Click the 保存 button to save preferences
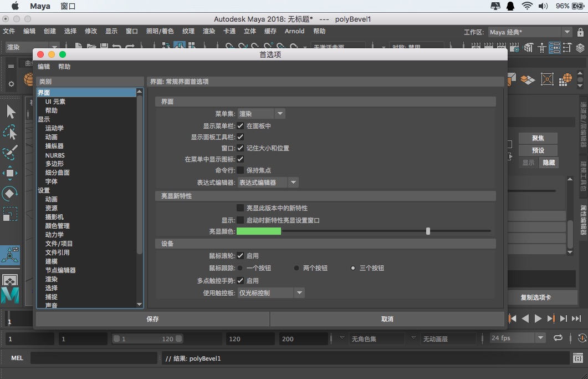The image size is (588, 379). (153, 319)
